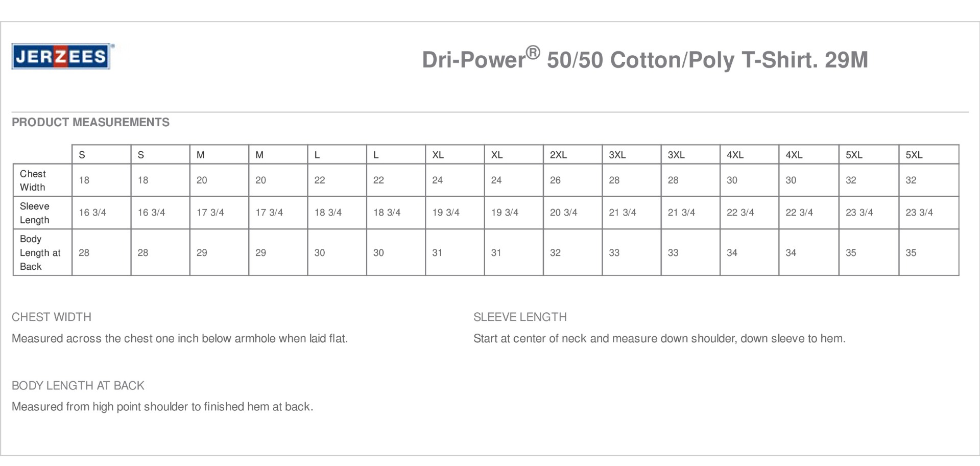This screenshot has width=980, height=466.
Task: Select the Chest Width row label
Action: [33, 180]
